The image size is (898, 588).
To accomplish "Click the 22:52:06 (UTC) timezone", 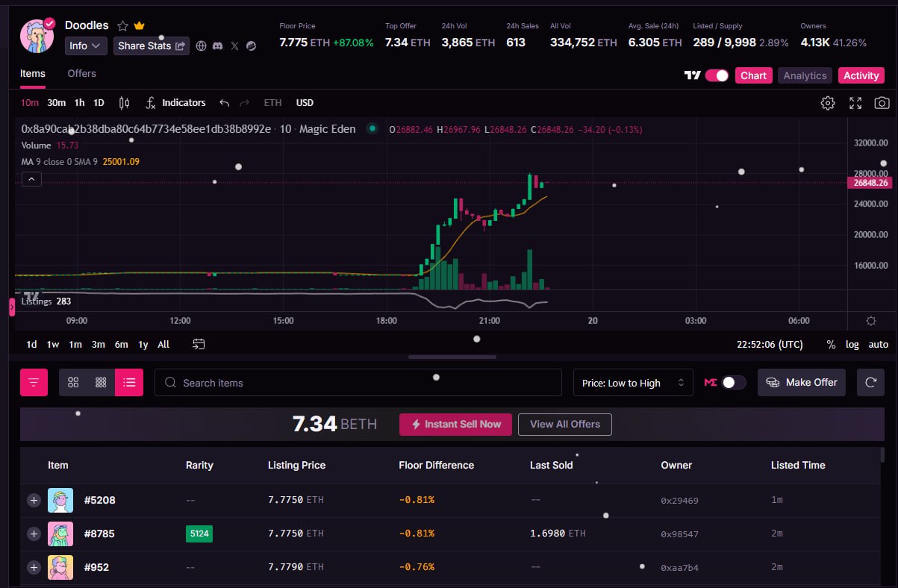I will (x=770, y=344).
